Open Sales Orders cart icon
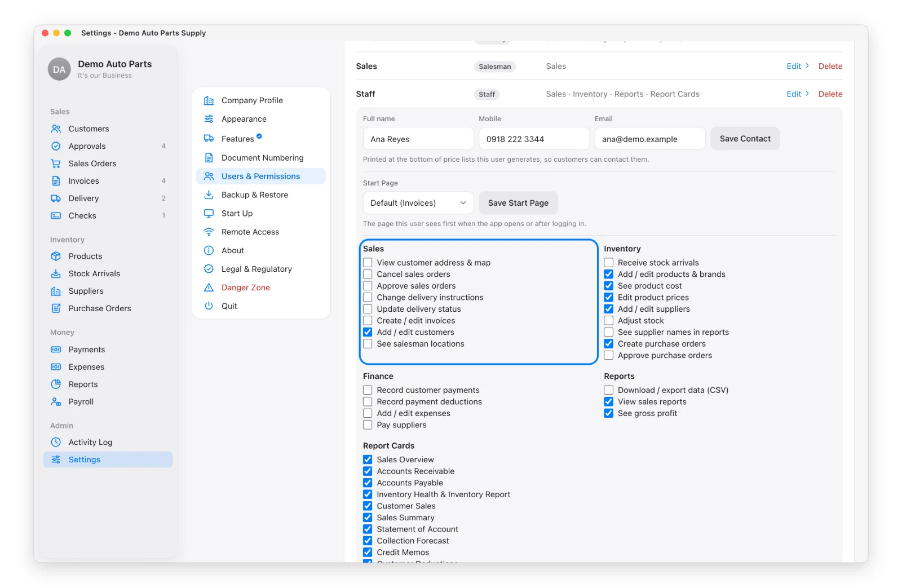 (56, 163)
